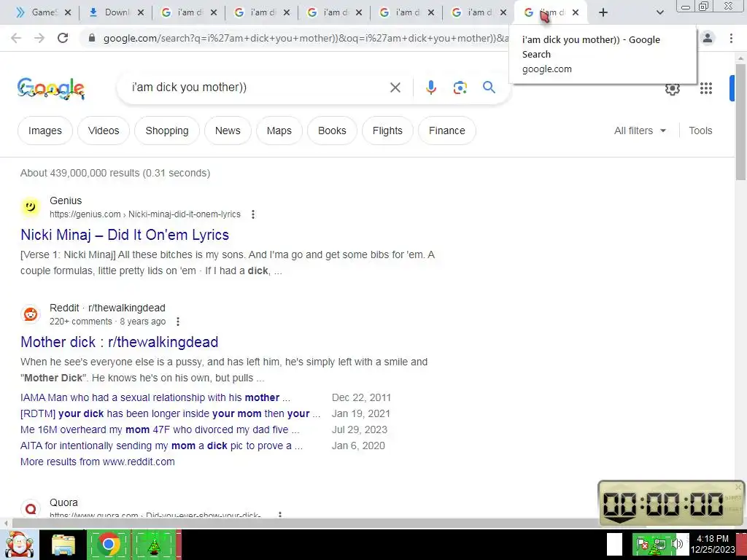
Task: Select the Shopping filter
Action: click(x=167, y=131)
